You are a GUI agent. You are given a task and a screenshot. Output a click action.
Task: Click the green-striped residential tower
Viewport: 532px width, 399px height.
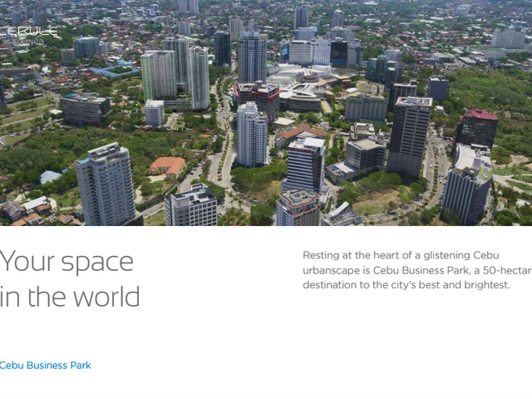click(158, 76)
